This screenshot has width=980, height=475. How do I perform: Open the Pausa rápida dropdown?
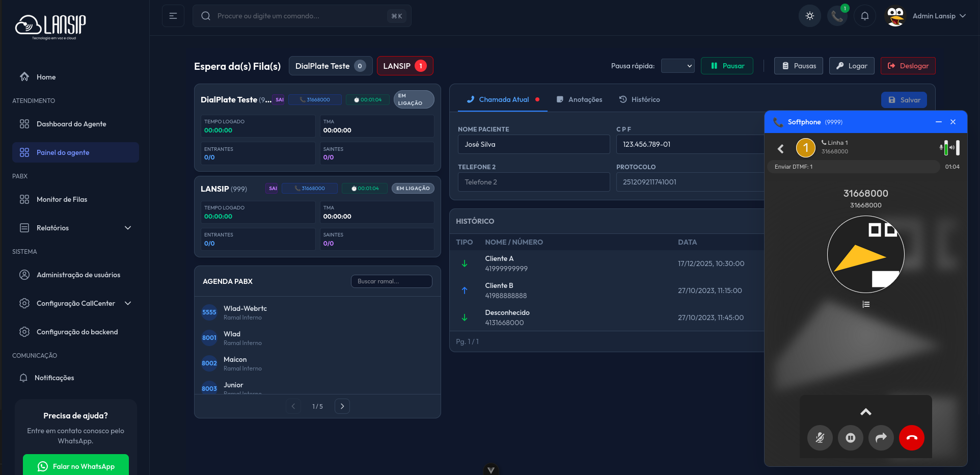677,66
